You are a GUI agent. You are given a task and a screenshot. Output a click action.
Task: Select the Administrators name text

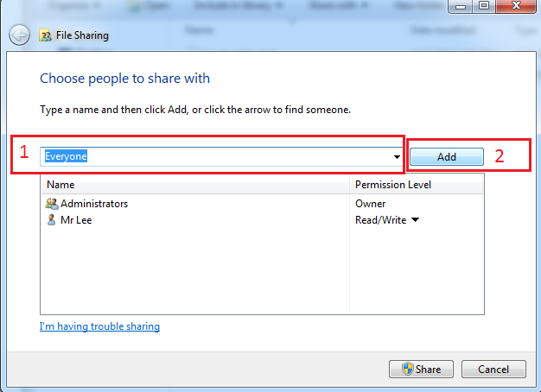coord(94,204)
